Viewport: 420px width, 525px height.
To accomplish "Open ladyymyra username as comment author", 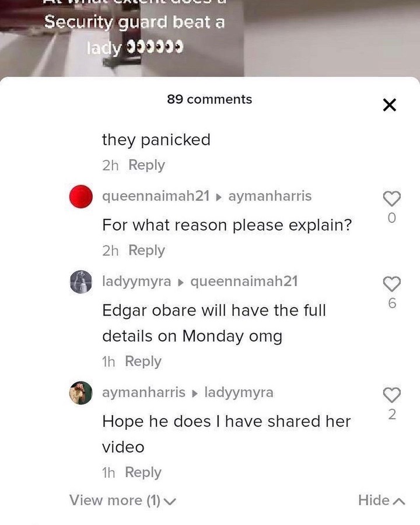I will 136,281.
